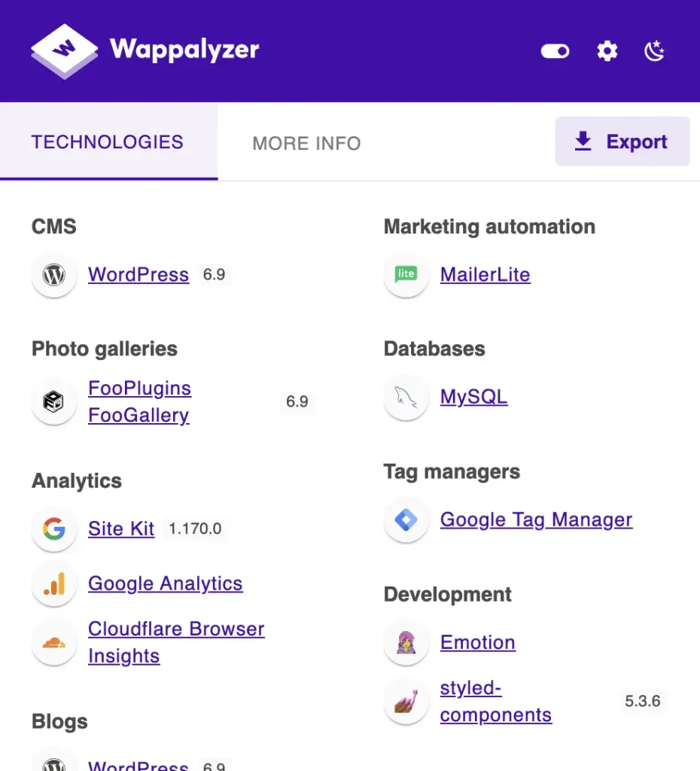This screenshot has height=771, width=700.
Task: Click the Google Tag Manager icon
Action: 406,520
